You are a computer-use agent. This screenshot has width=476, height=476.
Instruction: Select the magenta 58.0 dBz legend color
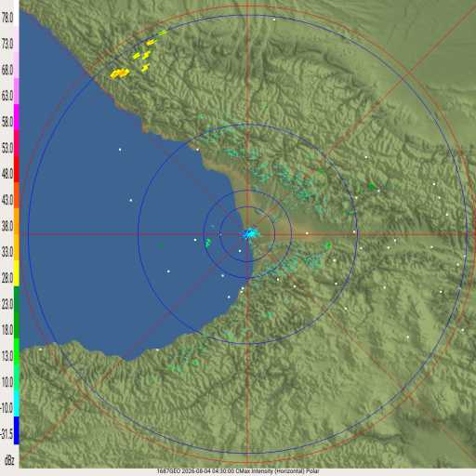click(17, 117)
